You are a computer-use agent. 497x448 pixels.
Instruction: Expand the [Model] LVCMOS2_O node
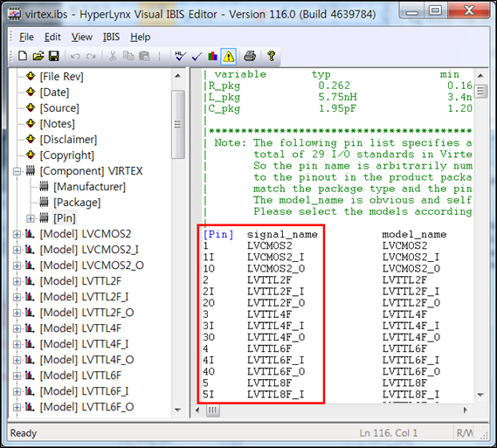click(x=17, y=265)
